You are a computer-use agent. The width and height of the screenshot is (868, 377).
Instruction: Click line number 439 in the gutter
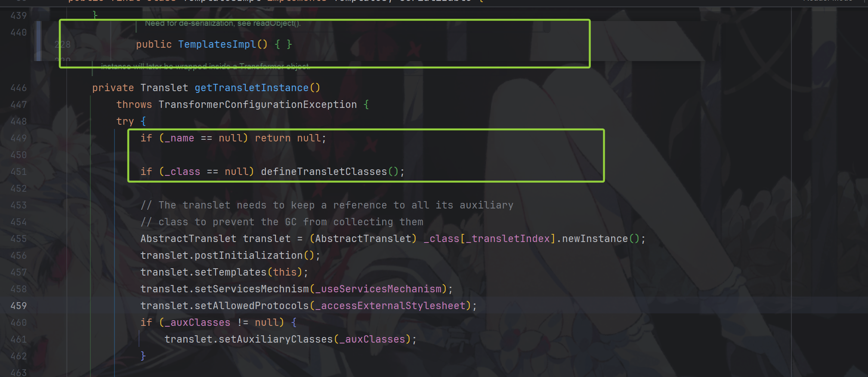(19, 15)
